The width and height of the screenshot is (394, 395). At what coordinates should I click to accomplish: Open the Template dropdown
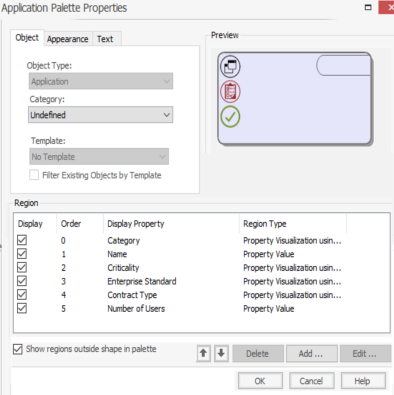coord(99,157)
